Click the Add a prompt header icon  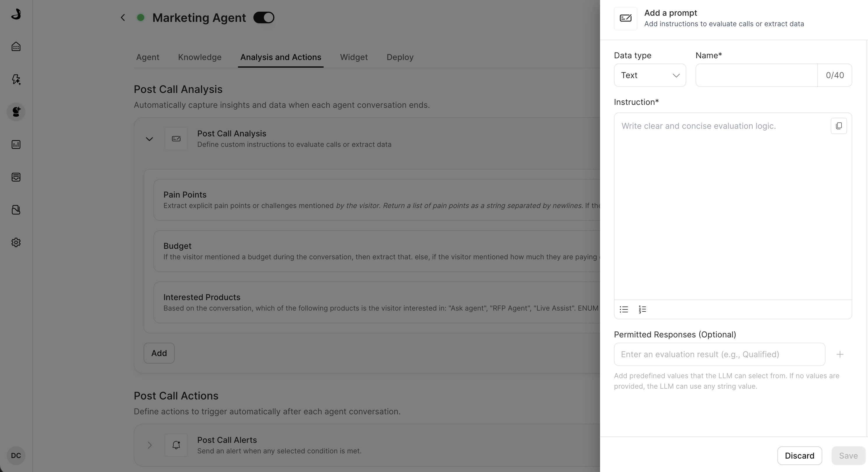point(625,19)
